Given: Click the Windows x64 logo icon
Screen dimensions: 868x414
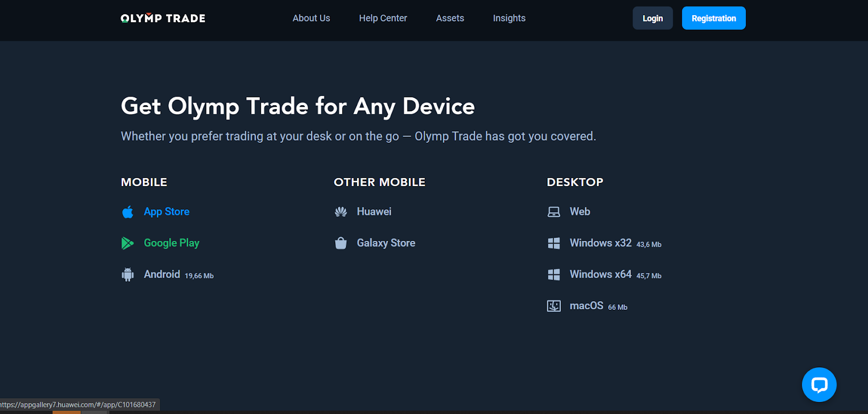Looking at the screenshot, I should (x=554, y=275).
